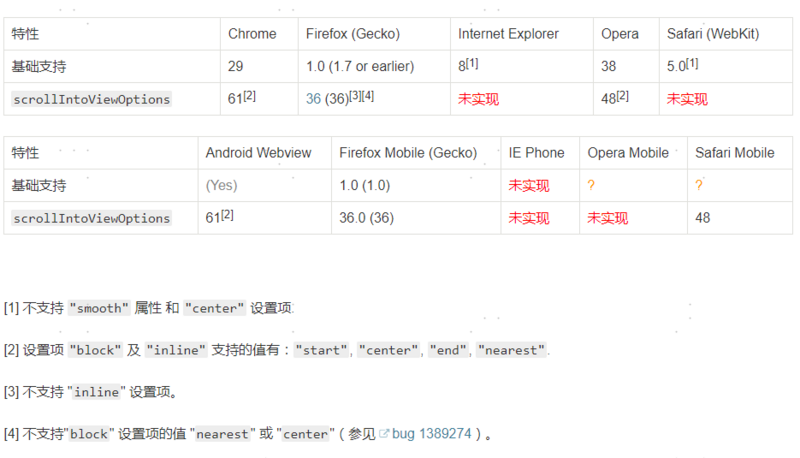This screenshot has width=800, height=458.
Task: Click the Firefox Mobile (Gecko) column header
Action: click(x=408, y=153)
